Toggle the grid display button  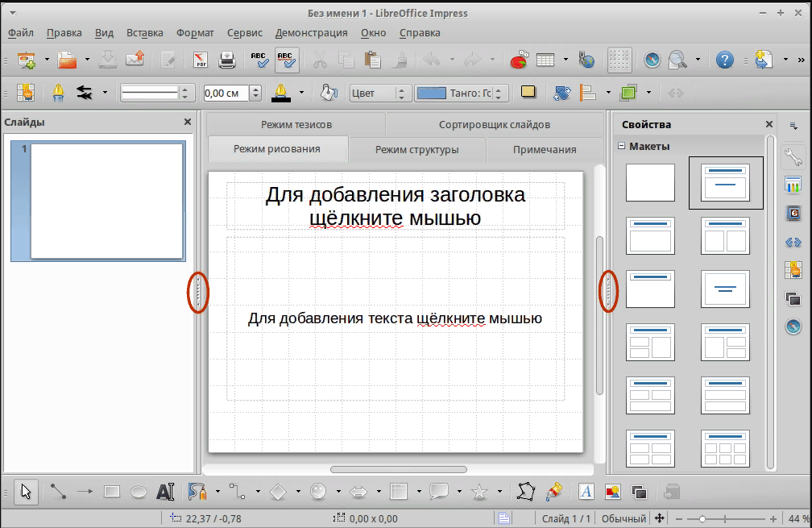(619, 60)
